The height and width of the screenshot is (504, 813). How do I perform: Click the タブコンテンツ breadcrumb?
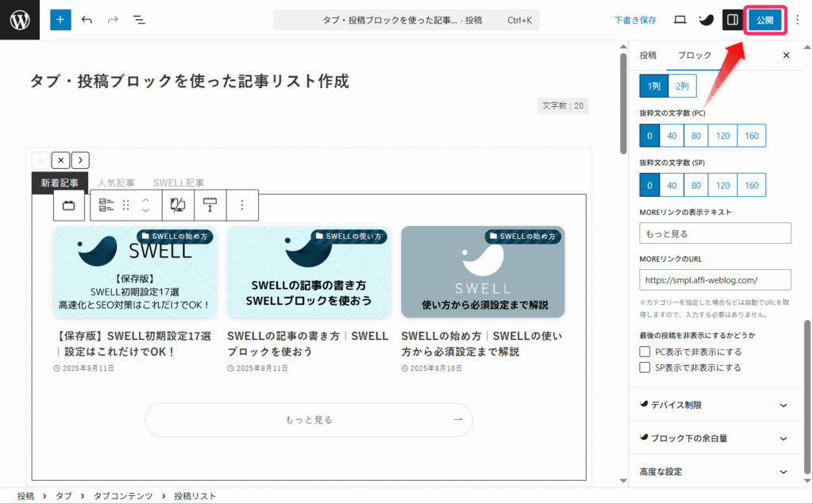[123, 496]
